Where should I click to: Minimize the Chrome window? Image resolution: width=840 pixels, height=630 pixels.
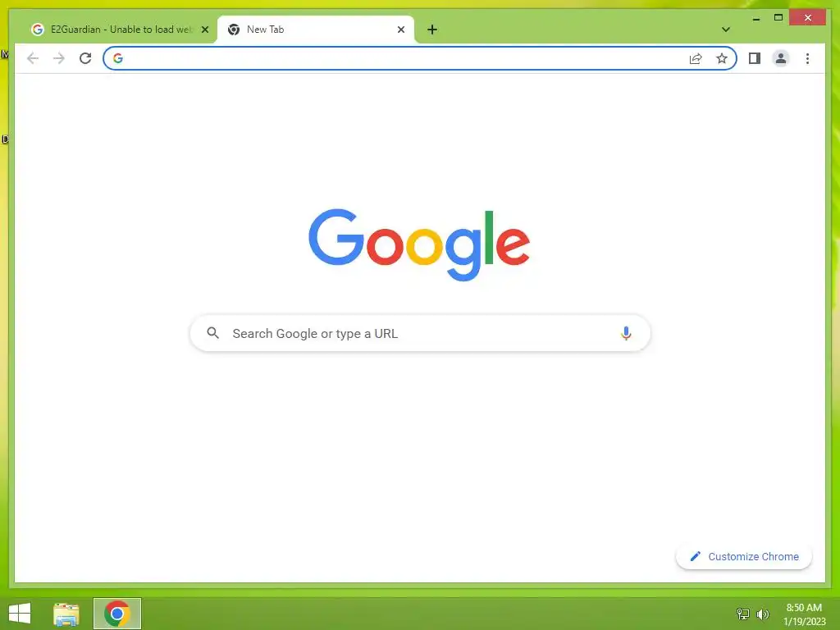[x=756, y=18]
